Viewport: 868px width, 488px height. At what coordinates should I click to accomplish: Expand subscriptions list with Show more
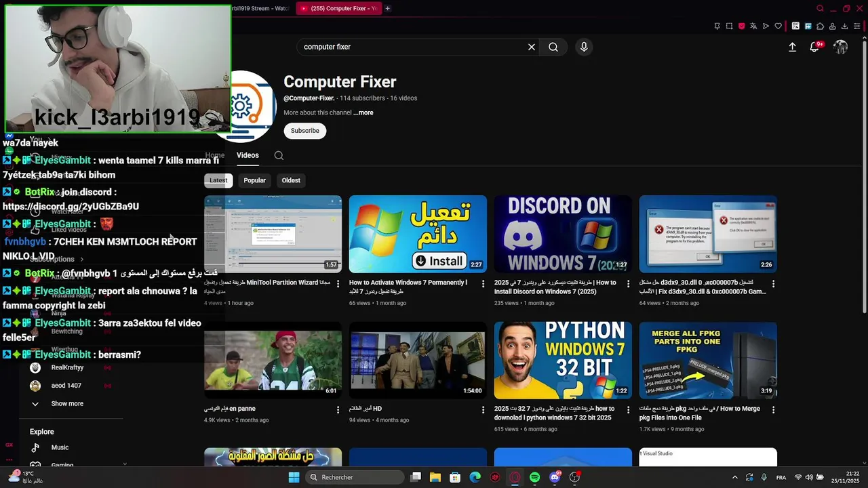click(67, 403)
